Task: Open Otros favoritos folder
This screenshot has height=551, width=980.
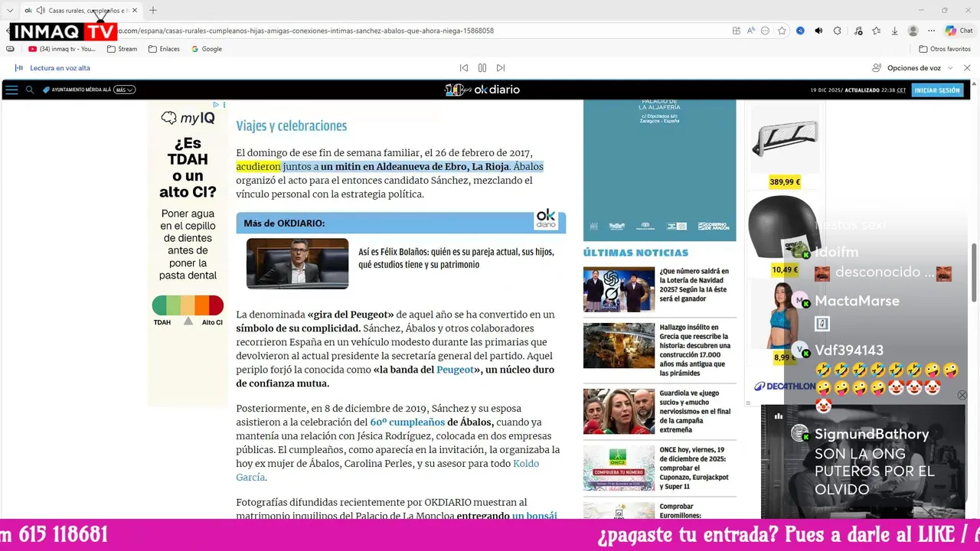Action: coord(945,49)
